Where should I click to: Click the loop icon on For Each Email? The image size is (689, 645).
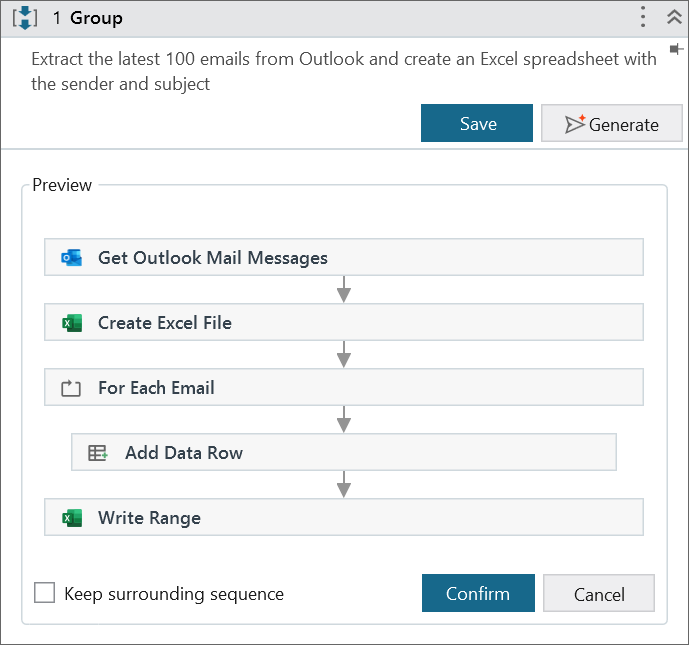click(x=71, y=388)
